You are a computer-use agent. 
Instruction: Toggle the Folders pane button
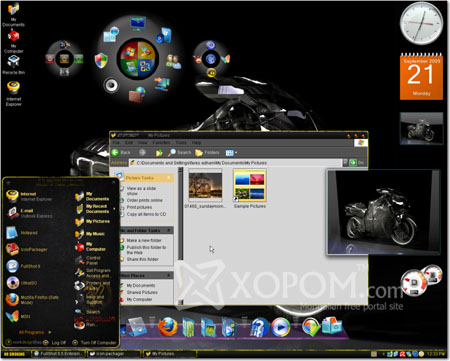(207, 152)
